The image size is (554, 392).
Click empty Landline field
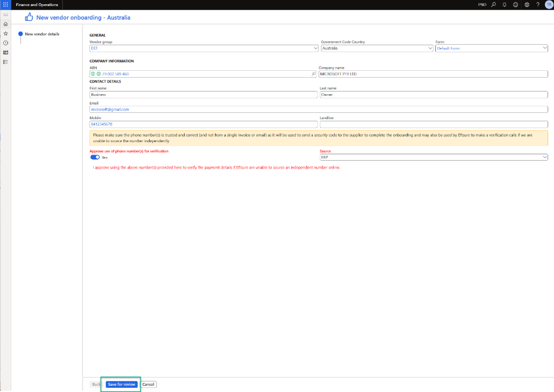(434, 124)
